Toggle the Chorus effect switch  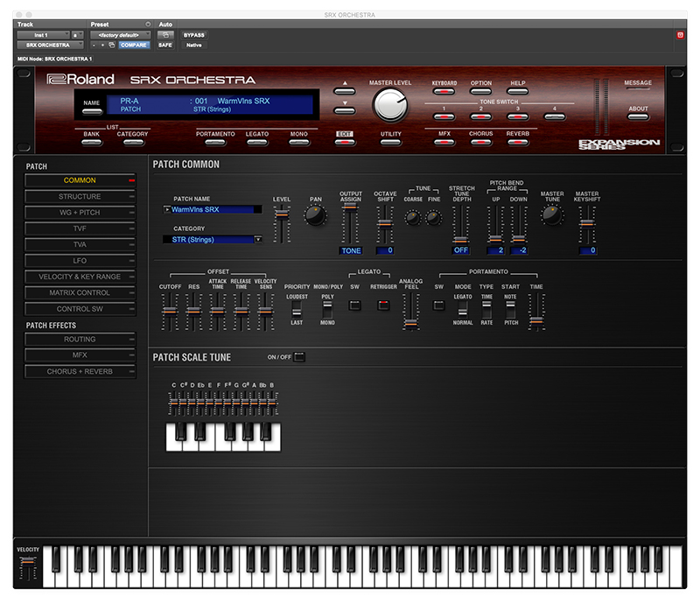click(480, 142)
